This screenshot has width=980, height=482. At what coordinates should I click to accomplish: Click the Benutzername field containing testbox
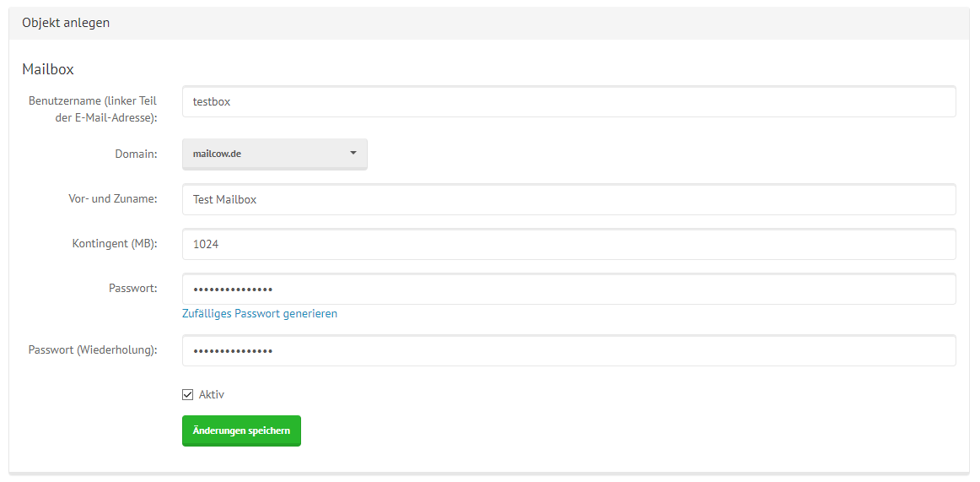pos(568,101)
